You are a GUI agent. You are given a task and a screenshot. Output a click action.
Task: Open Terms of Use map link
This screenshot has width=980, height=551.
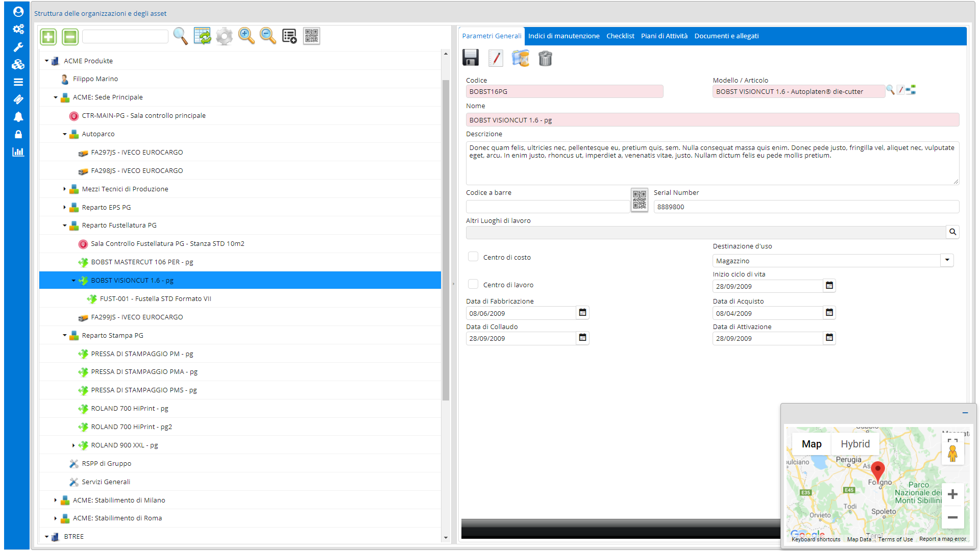pos(895,539)
